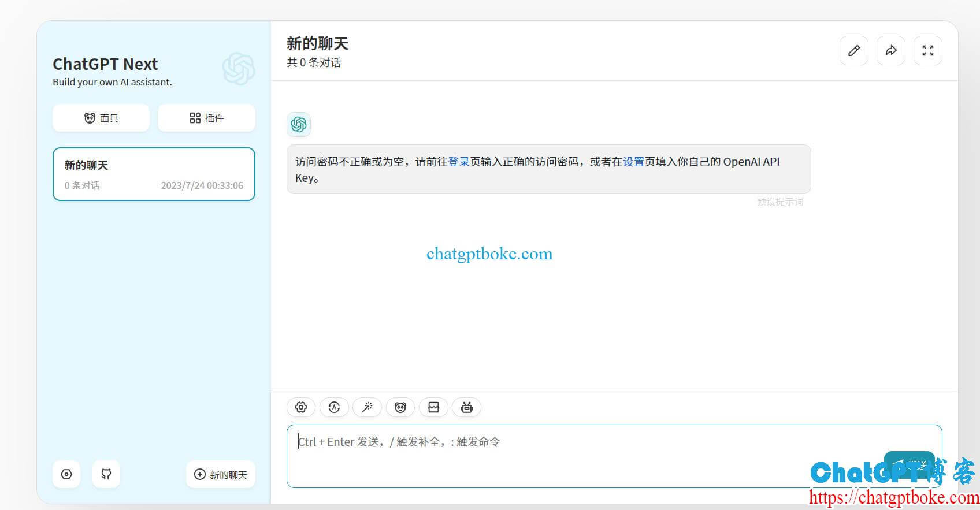
Task: Open the 插件 plugins page
Action: (x=206, y=118)
